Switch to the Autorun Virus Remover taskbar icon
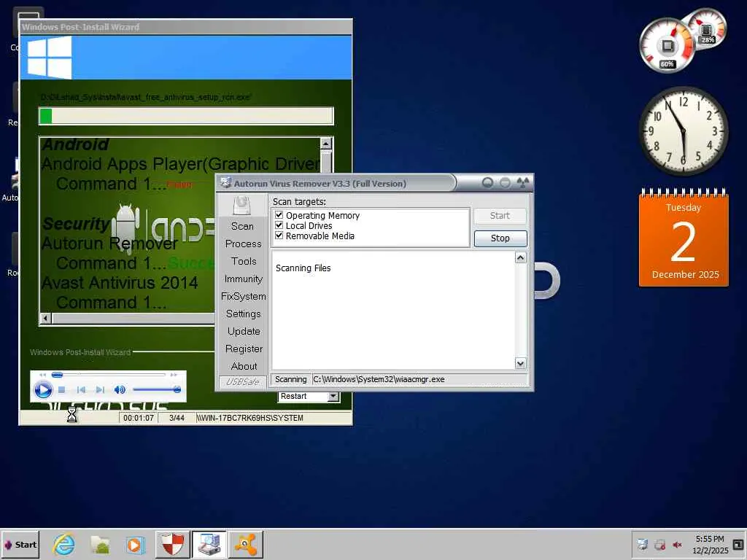Image resolution: width=747 pixels, height=560 pixels. 209,544
